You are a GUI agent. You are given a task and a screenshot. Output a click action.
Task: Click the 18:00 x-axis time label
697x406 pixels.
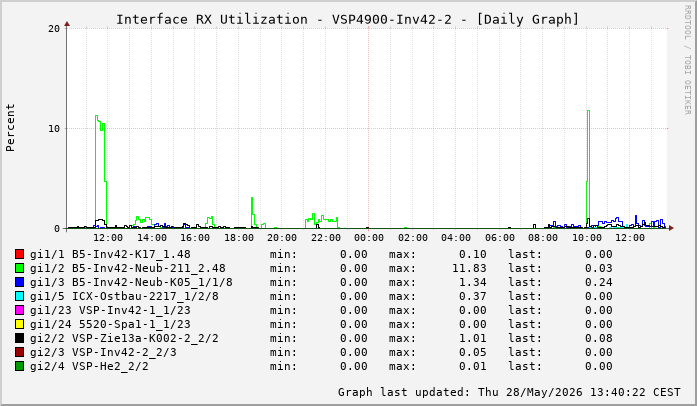click(x=239, y=238)
